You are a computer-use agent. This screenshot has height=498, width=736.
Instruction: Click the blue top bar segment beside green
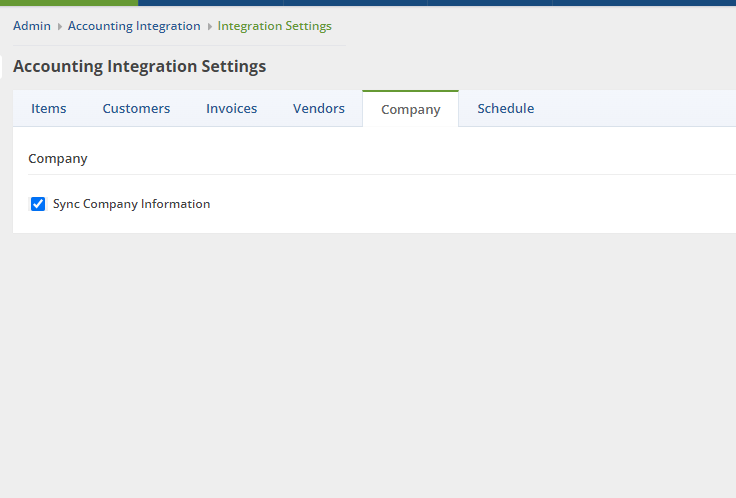click(210, 3)
